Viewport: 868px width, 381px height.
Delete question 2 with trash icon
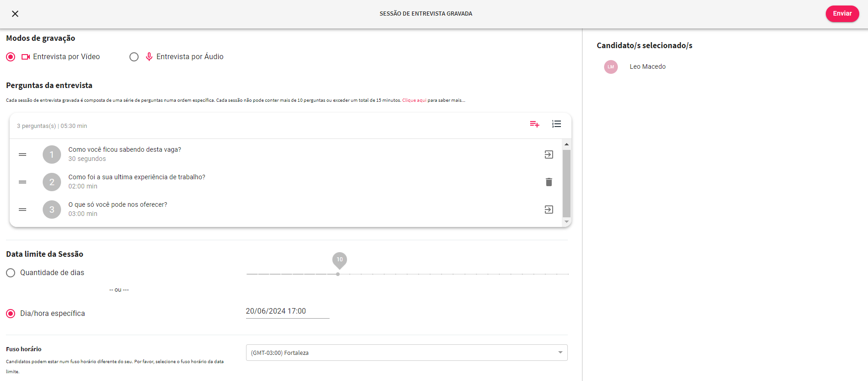point(549,182)
